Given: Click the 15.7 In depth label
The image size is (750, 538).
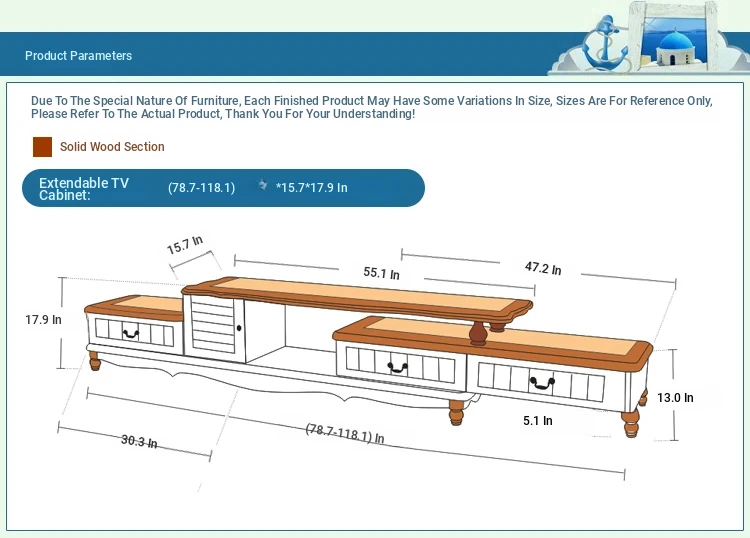Looking at the screenshot, I should point(185,245).
